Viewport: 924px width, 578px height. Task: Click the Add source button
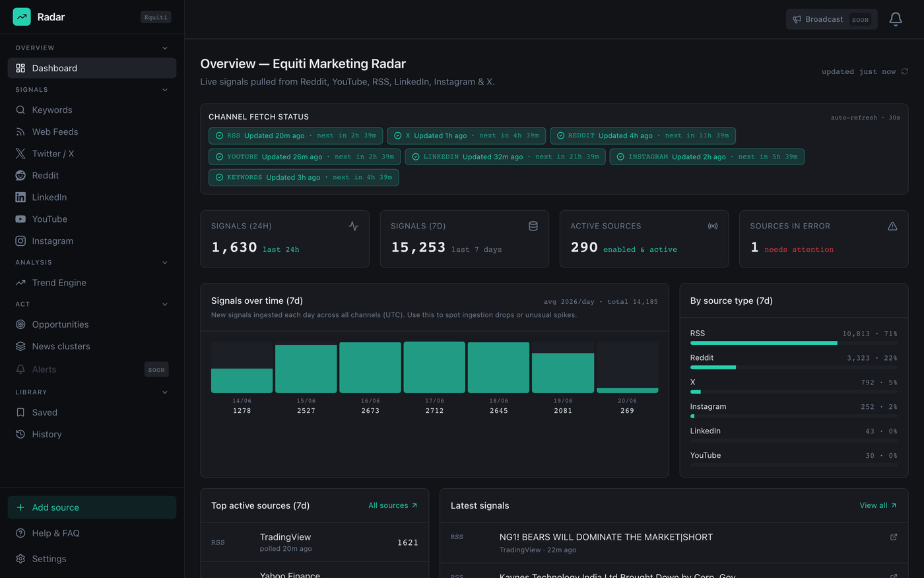coord(92,507)
